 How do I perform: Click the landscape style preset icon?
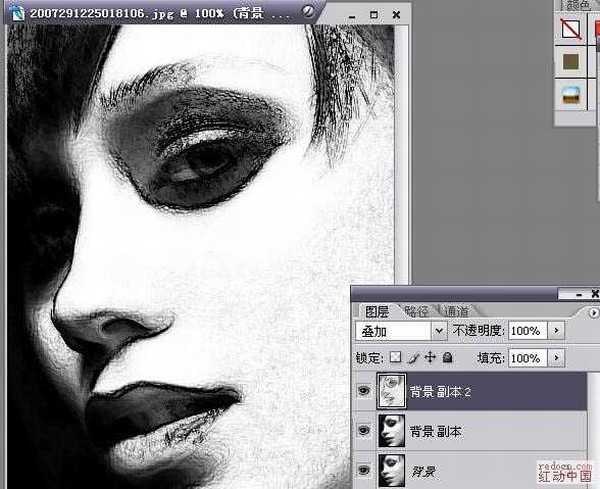click(573, 95)
